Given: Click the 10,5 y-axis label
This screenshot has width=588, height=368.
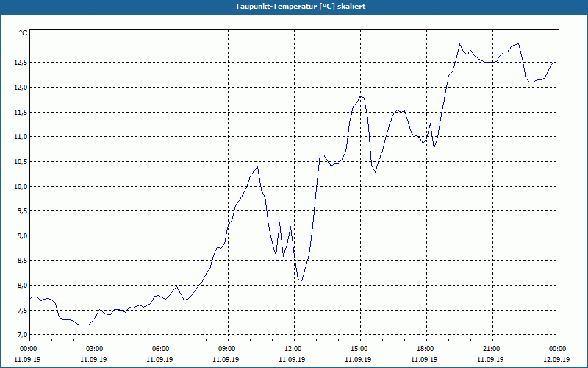Looking at the screenshot, I should point(21,161).
